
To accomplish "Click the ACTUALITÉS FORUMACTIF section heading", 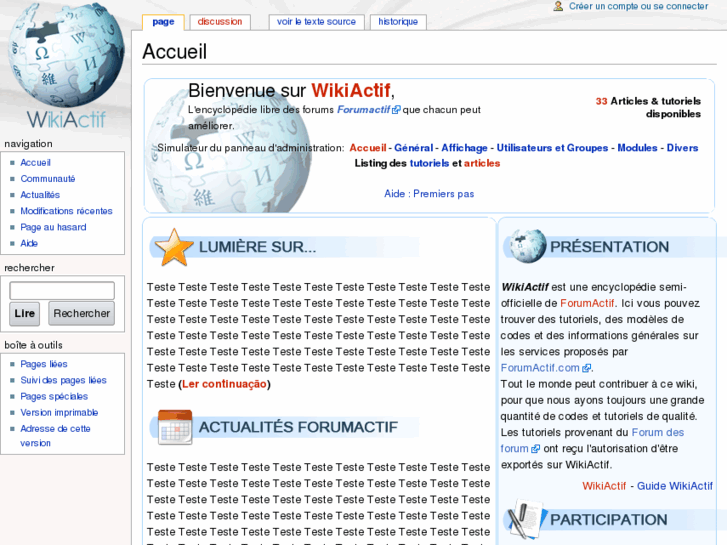I will point(298,427).
